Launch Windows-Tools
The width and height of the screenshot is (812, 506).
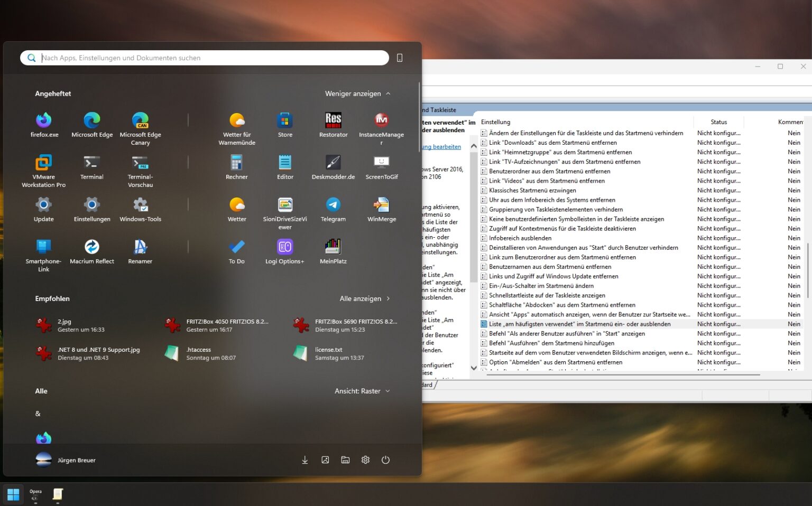coord(140,210)
